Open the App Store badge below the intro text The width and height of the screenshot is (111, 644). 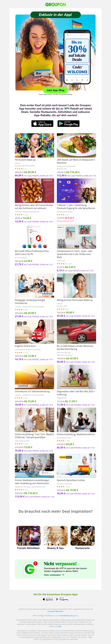[42, 124]
